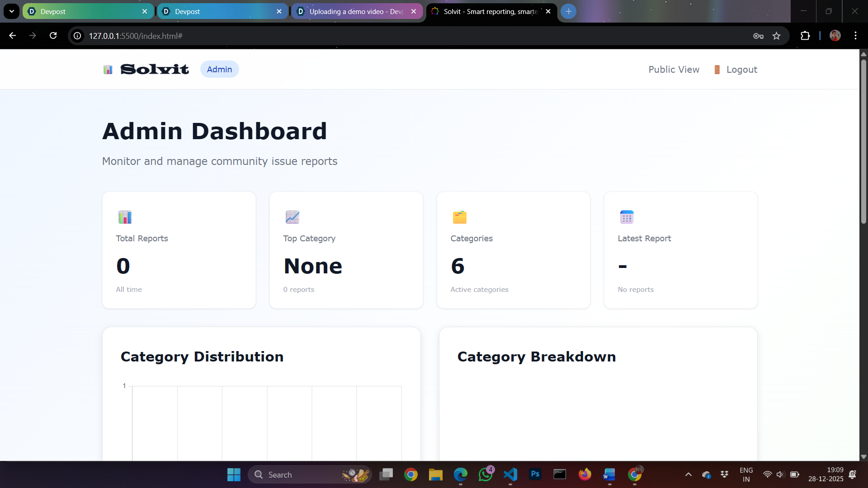
Task: Reload the page with the refresh button
Action: tap(53, 36)
